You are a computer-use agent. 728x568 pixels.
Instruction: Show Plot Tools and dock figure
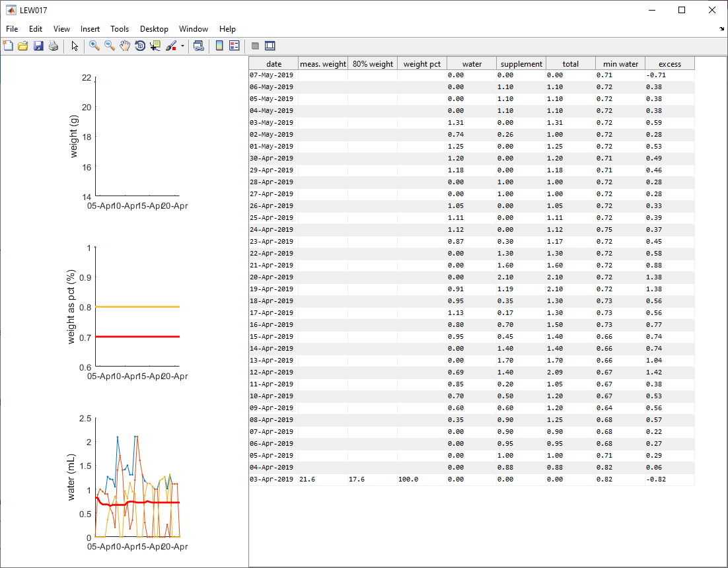[x=270, y=46]
